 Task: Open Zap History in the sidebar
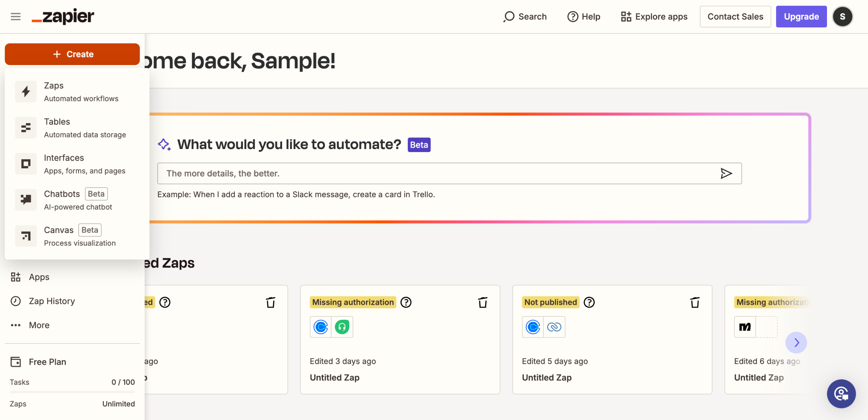[52, 301]
